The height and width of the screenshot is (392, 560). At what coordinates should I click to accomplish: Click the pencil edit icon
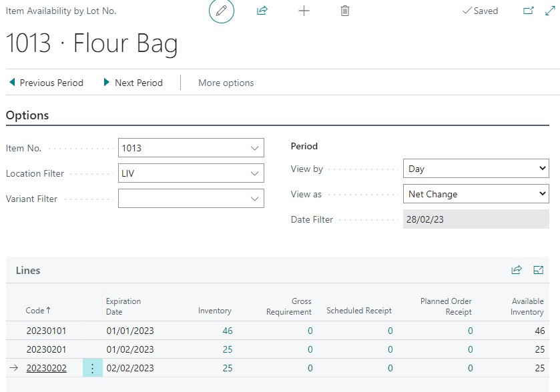pos(222,11)
